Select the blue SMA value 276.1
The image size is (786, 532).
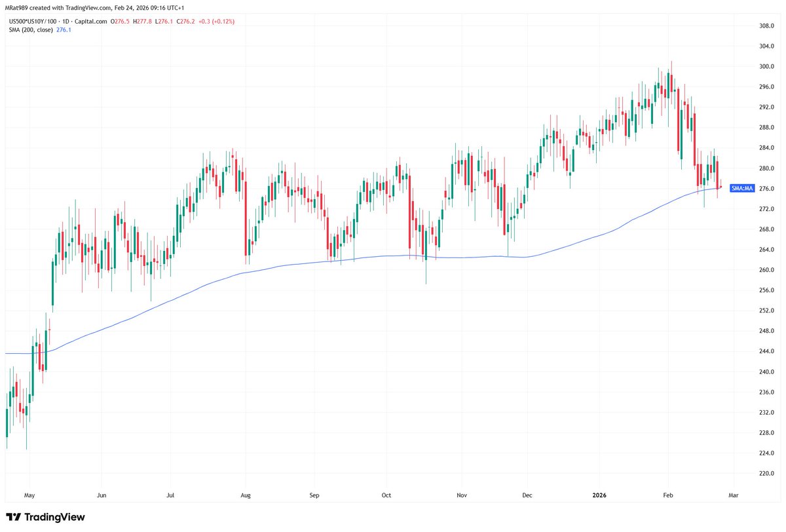[64, 29]
